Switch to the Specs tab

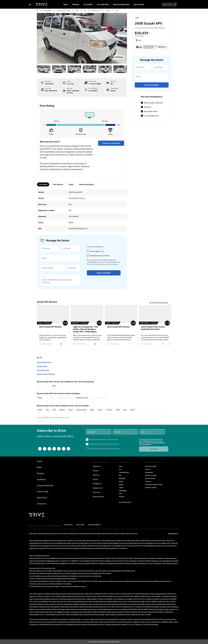(x=71, y=185)
